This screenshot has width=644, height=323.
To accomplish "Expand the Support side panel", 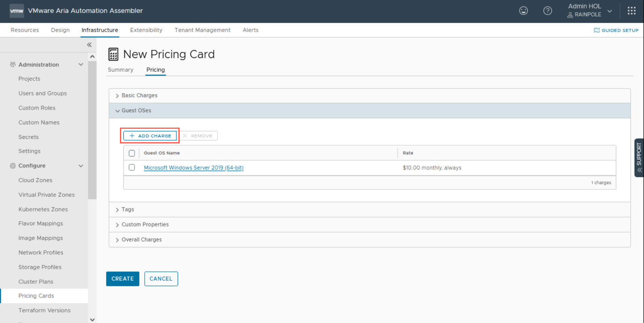I will pyautogui.click(x=639, y=158).
